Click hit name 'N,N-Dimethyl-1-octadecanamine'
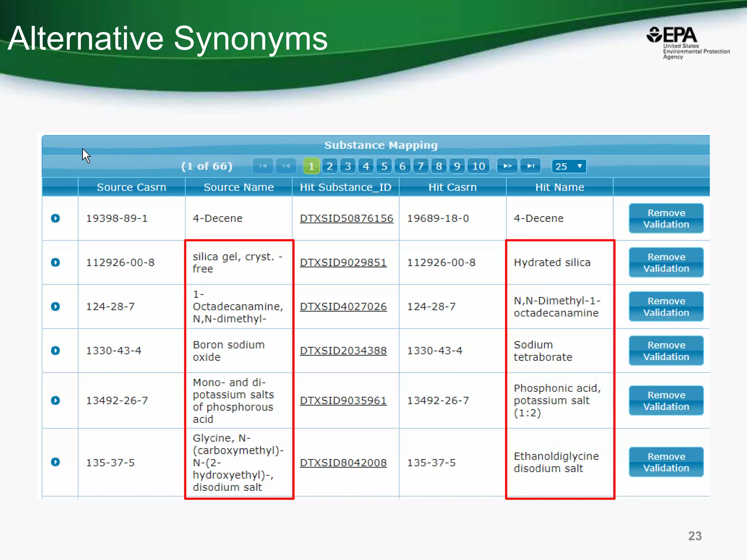Image resolution: width=747 pixels, height=560 pixels. (557, 307)
